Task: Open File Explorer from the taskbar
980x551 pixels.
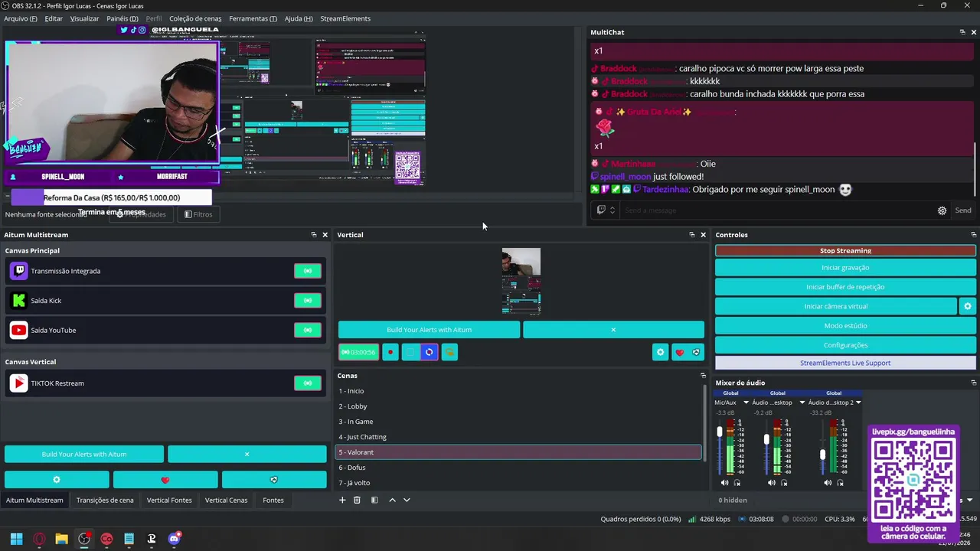Action: click(61, 539)
